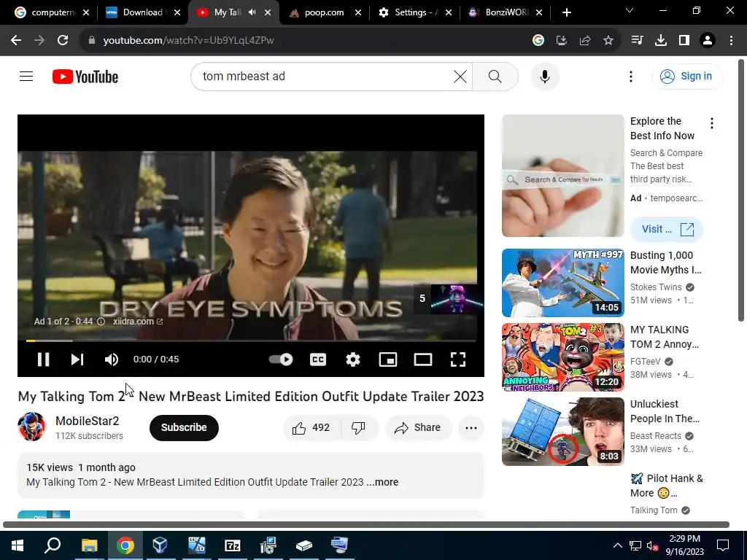
Task: Reload the page
Action: [63, 41]
